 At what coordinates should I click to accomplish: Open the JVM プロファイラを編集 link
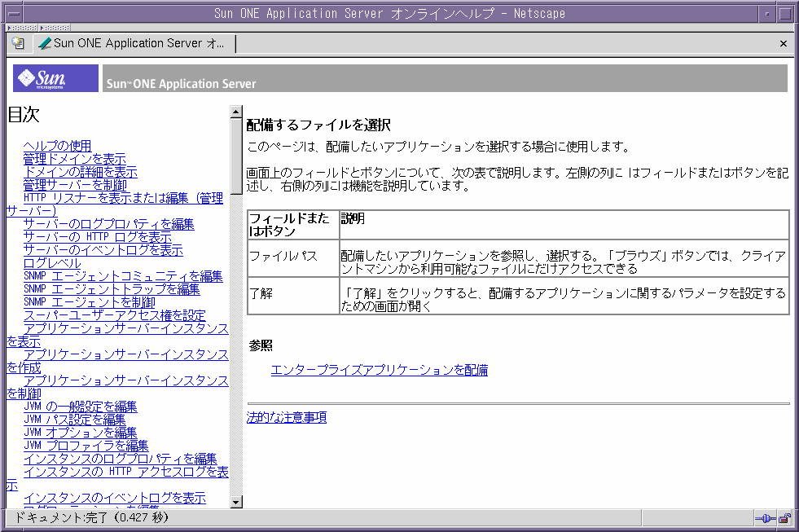[x=86, y=446]
